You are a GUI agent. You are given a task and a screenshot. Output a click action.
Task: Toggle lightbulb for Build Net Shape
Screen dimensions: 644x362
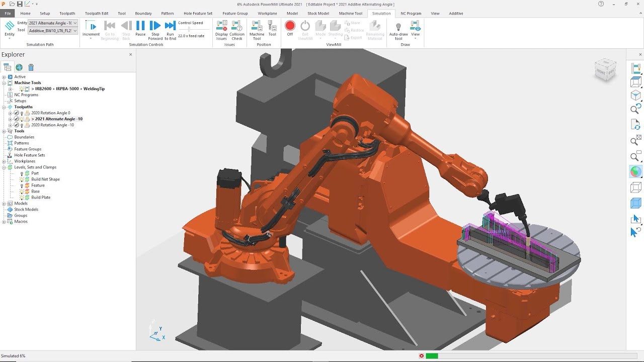click(22, 179)
